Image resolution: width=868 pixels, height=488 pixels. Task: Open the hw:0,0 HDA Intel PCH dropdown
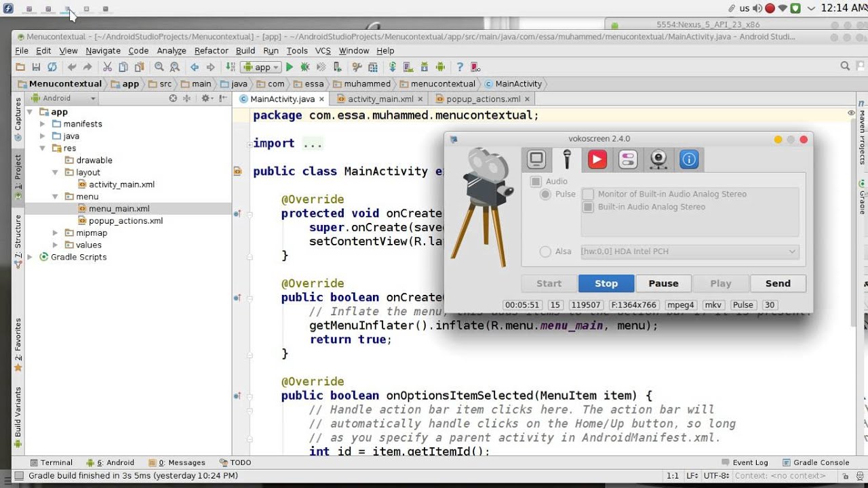(690, 251)
